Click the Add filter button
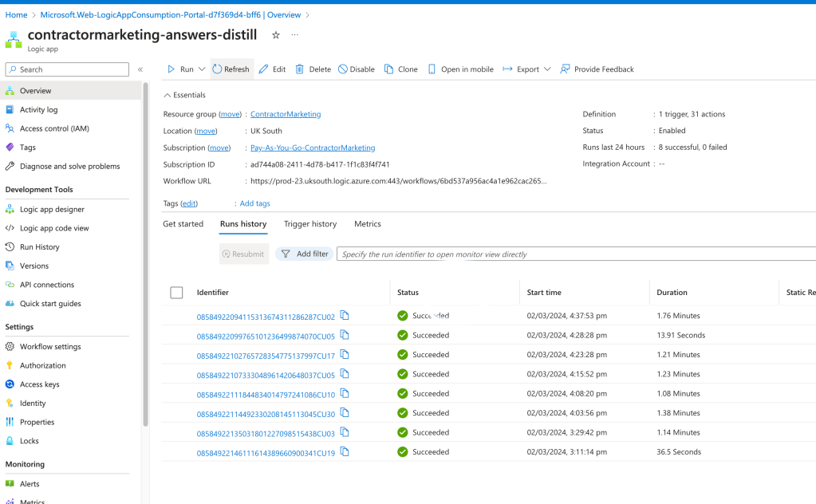The height and width of the screenshot is (504, 816). tap(305, 254)
